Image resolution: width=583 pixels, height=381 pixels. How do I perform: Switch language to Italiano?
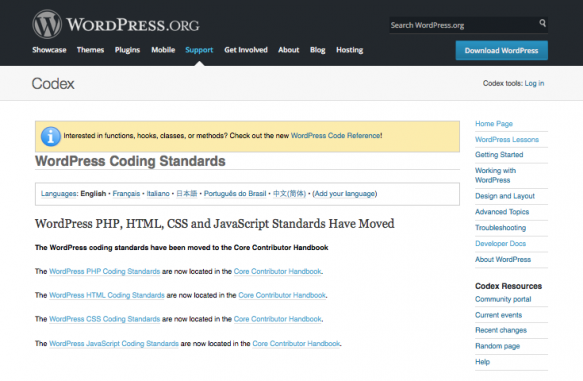[x=158, y=194]
